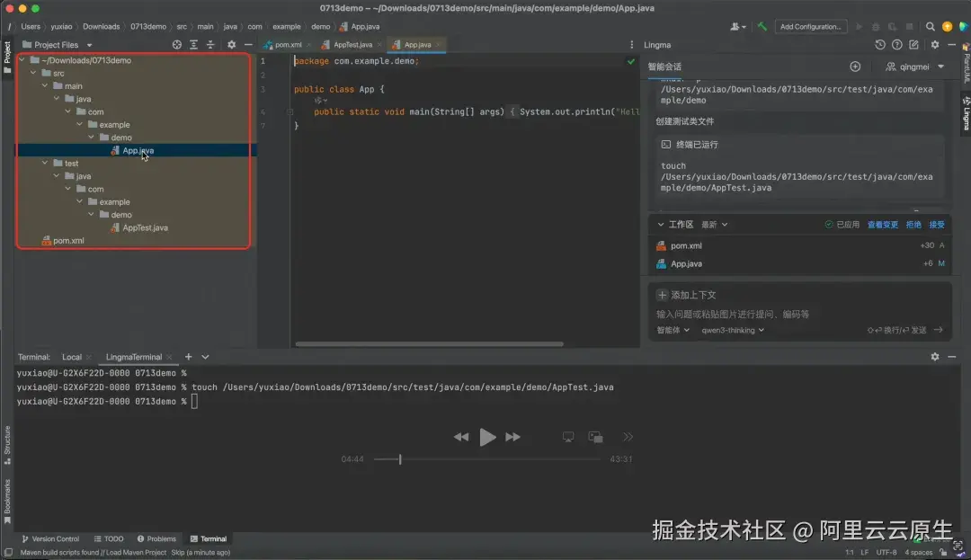Screen dimensions: 971x560
Task: Select AppTest.java in the project tree
Action: 145,227
